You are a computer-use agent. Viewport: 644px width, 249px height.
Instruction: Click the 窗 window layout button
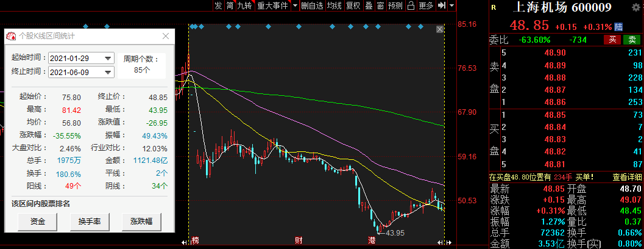coord(380,5)
